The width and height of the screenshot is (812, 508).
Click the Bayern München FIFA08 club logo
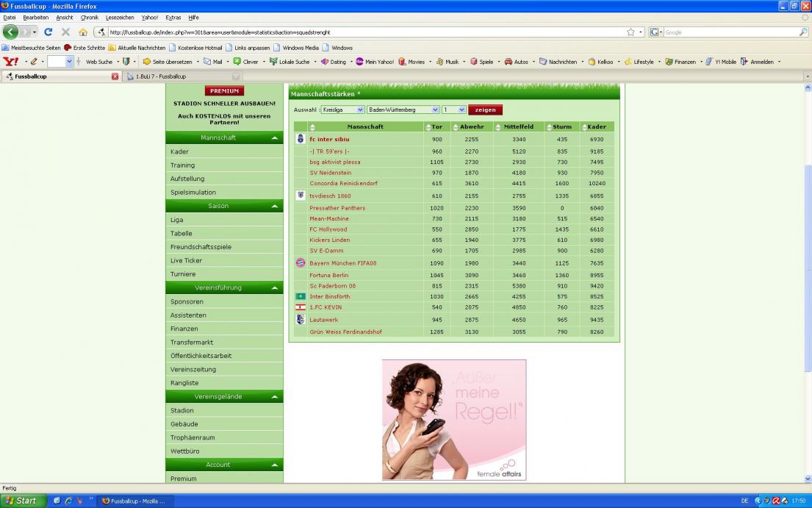[x=300, y=263]
